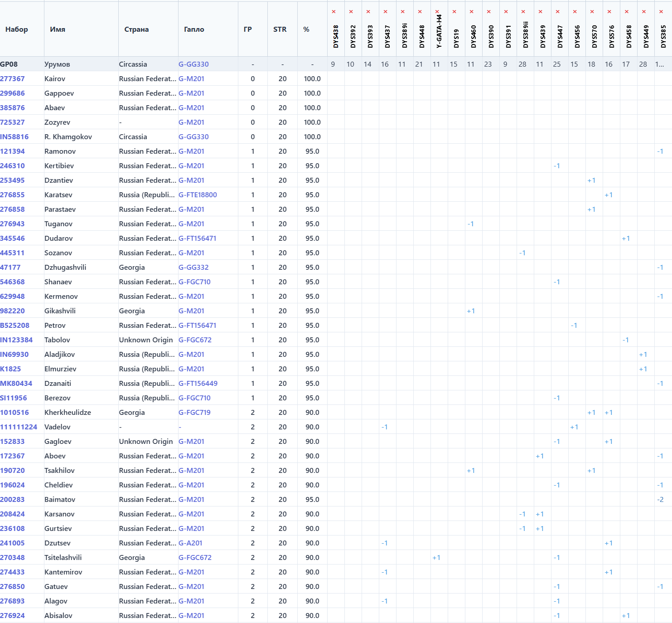Remove the DYS458 column with its X

(x=626, y=12)
